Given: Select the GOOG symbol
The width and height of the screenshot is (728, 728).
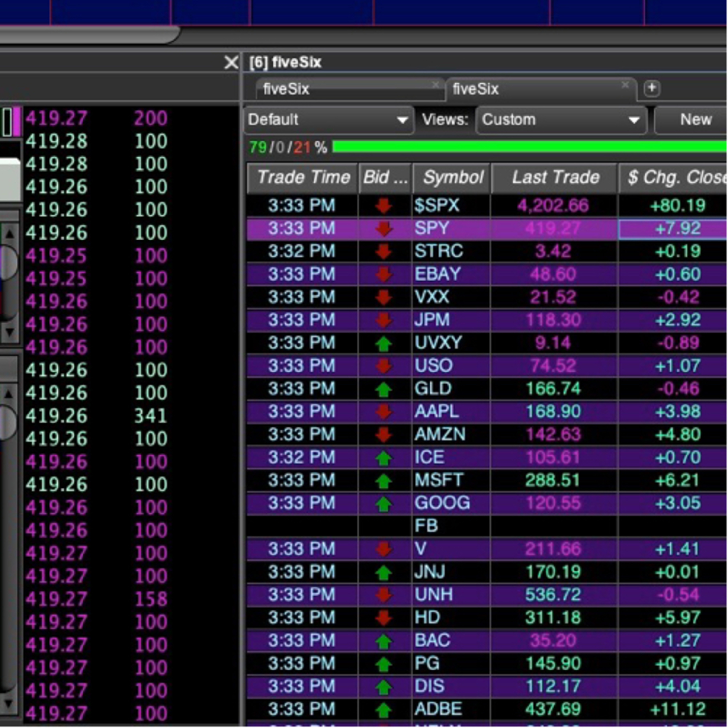Looking at the screenshot, I should tap(442, 503).
